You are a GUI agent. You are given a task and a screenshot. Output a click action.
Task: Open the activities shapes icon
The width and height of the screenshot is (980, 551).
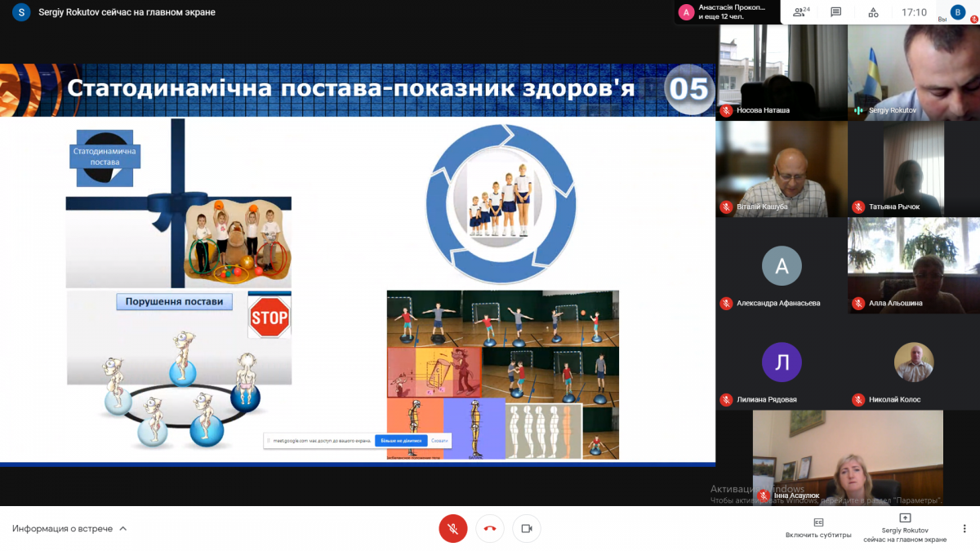pyautogui.click(x=873, y=12)
